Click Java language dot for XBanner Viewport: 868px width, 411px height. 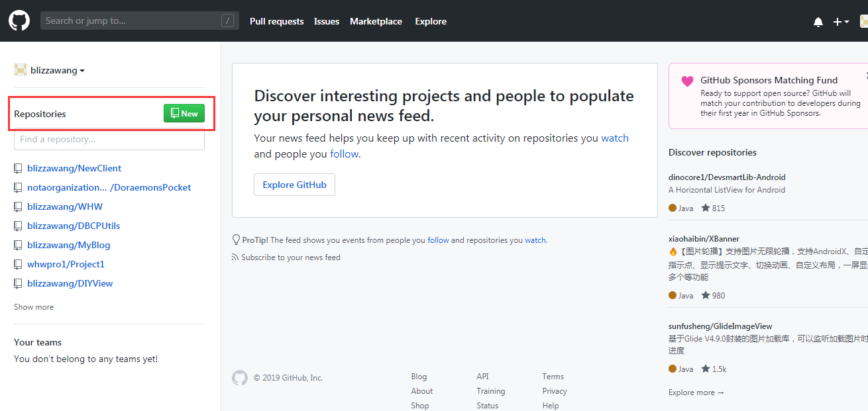[x=673, y=295]
